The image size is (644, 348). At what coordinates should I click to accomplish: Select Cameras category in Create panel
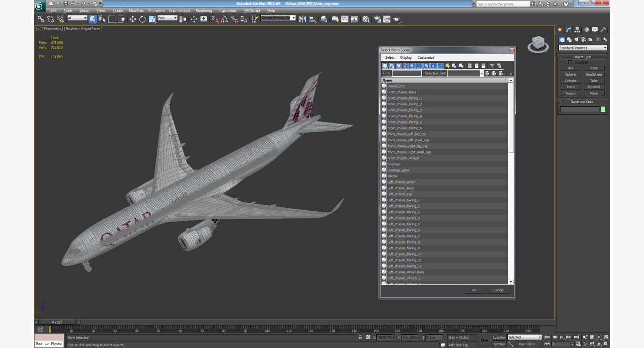point(584,40)
